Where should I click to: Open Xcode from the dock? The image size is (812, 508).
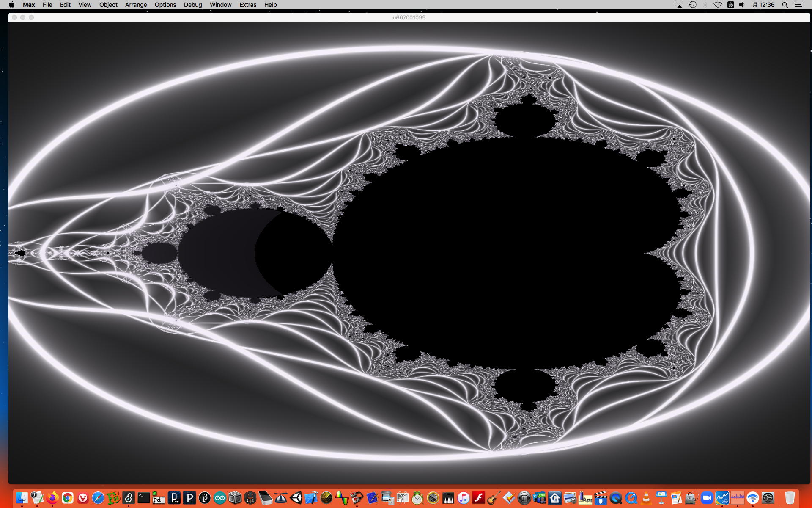pyautogui.click(x=311, y=498)
